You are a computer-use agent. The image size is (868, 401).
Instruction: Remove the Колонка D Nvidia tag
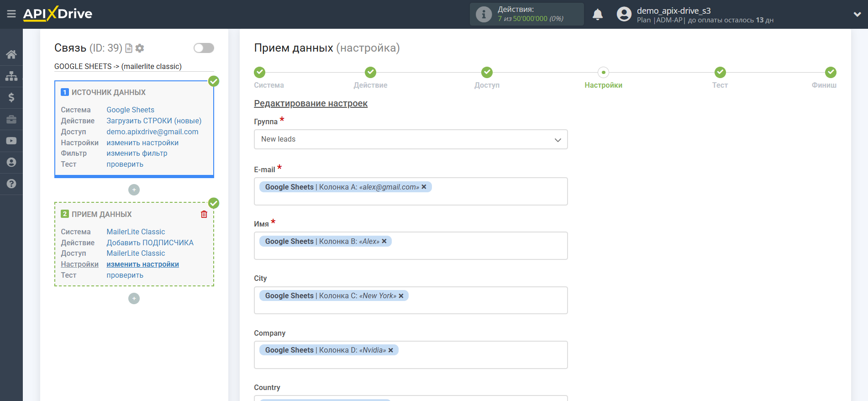click(391, 350)
